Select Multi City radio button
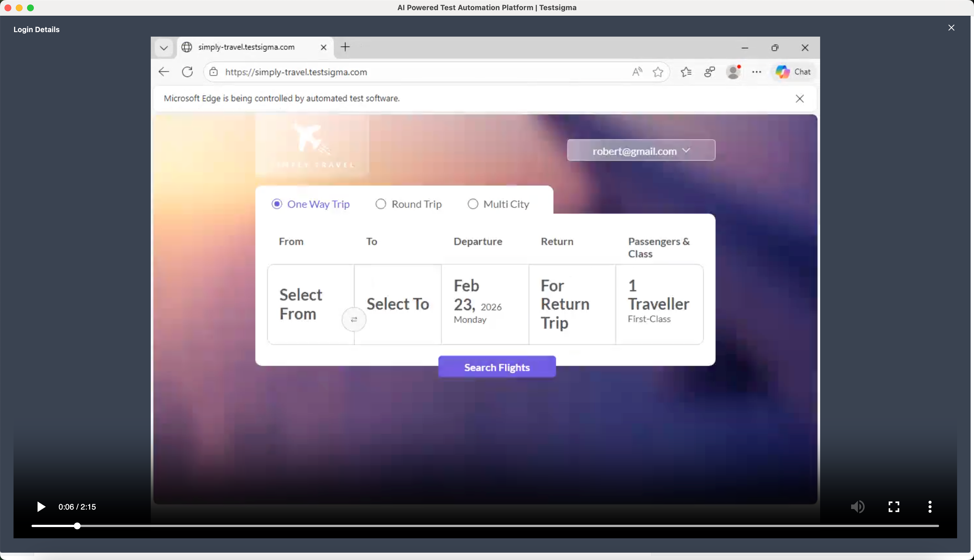Screen dimensions: 974x560 tap(473, 204)
